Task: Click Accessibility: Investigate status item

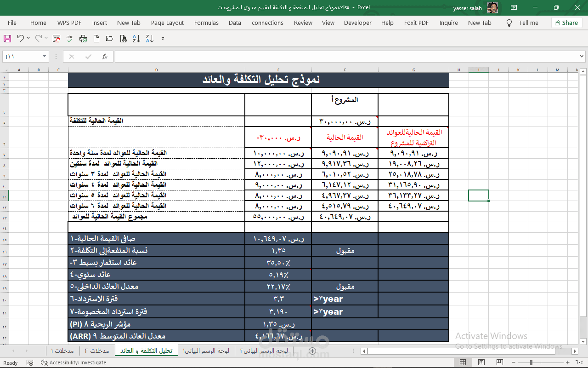Action: click(x=73, y=362)
